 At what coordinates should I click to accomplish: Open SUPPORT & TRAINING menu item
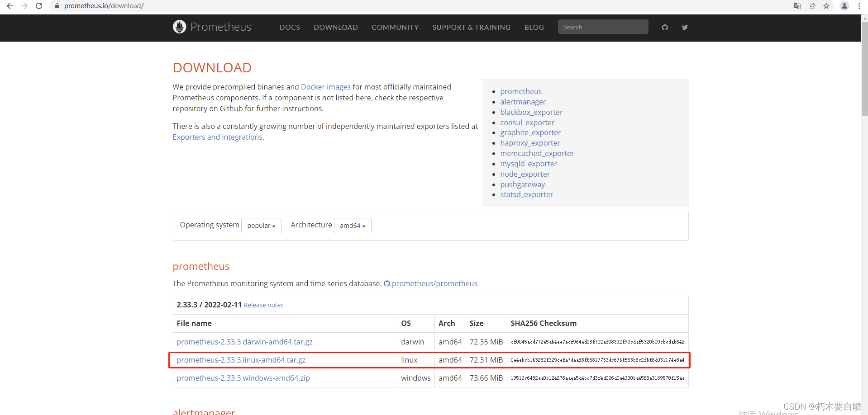(x=471, y=28)
